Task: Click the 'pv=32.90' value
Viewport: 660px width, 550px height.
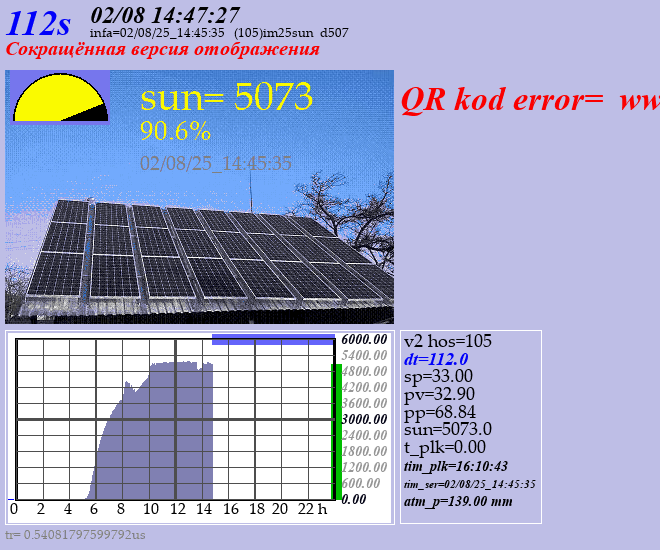Action: [439, 394]
